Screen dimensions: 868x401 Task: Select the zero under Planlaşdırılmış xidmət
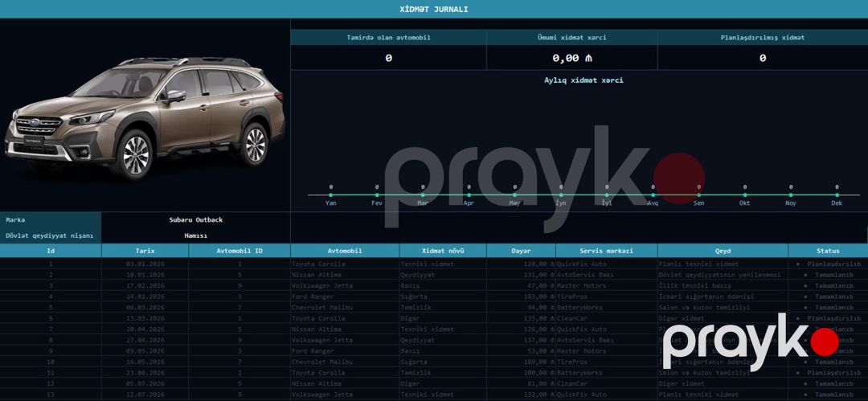click(763, 58)
